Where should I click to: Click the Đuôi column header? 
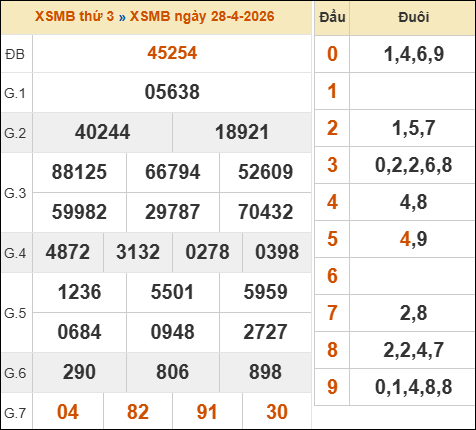pos(413,17)
